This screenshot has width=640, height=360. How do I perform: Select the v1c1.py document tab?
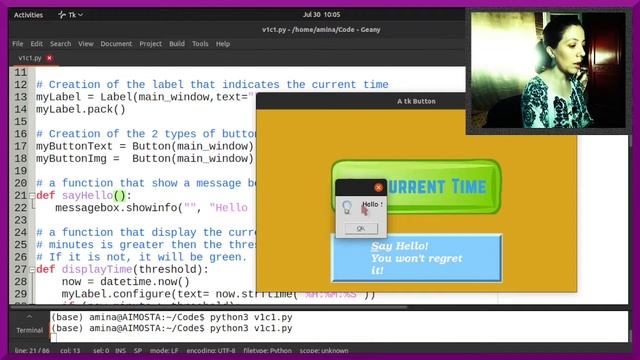30,58
